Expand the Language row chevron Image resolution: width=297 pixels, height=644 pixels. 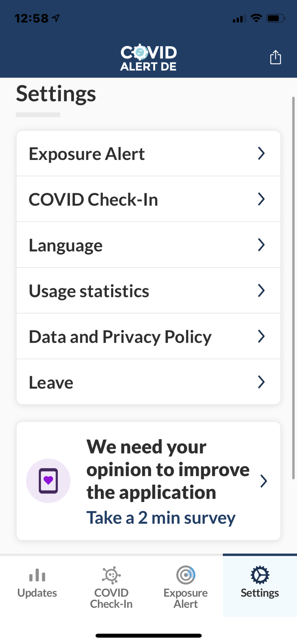[x=261, y=245]
